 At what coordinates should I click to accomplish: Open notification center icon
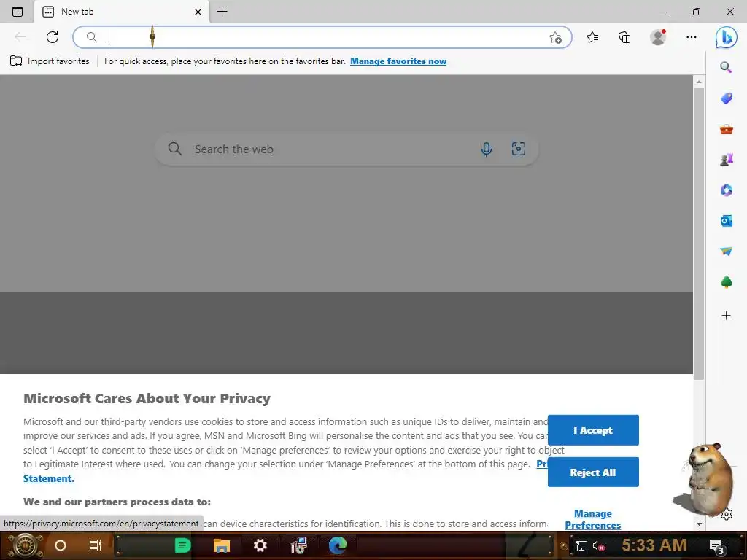click(x=717, y=547)
